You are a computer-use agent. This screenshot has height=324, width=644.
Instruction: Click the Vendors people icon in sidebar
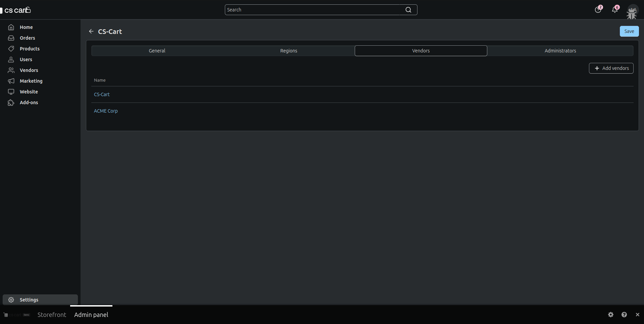coord(11,70)
